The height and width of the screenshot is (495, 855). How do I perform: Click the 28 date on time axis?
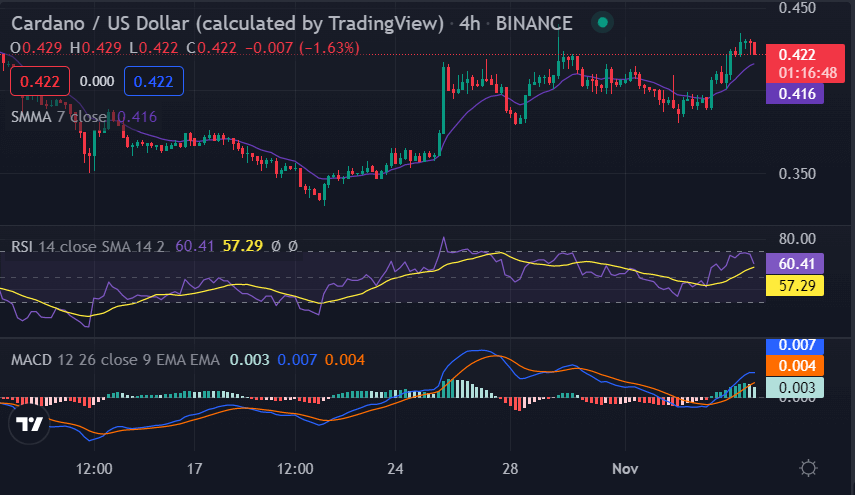[x=510, y=469]
